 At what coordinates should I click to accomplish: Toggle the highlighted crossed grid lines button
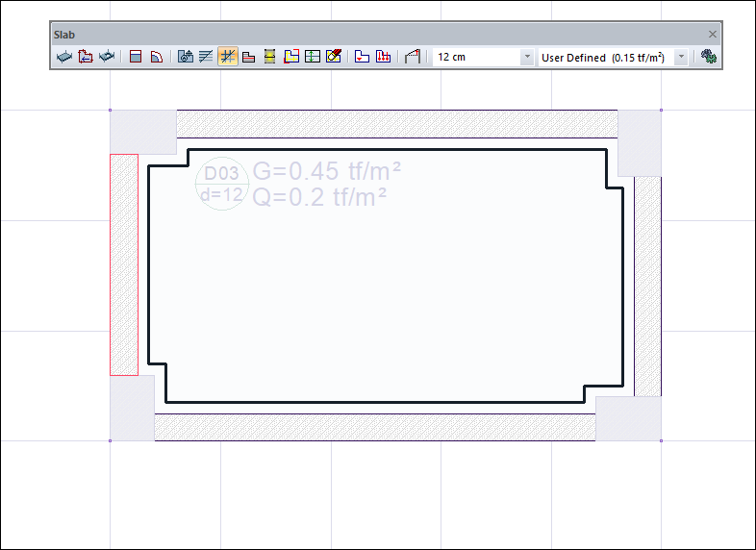228,57
